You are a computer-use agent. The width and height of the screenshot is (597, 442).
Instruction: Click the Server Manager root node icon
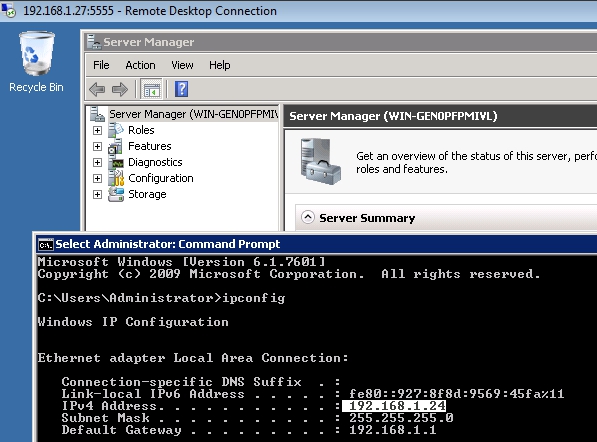click(x=97, y=114)
